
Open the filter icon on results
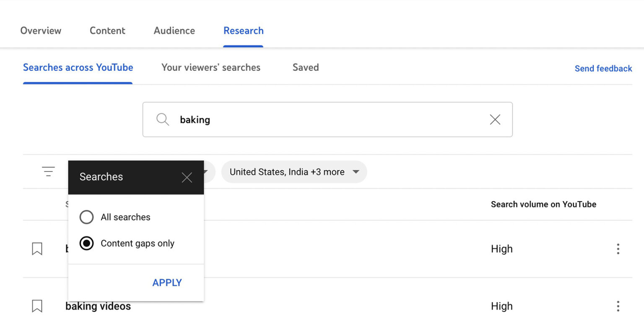pos(48,171)
